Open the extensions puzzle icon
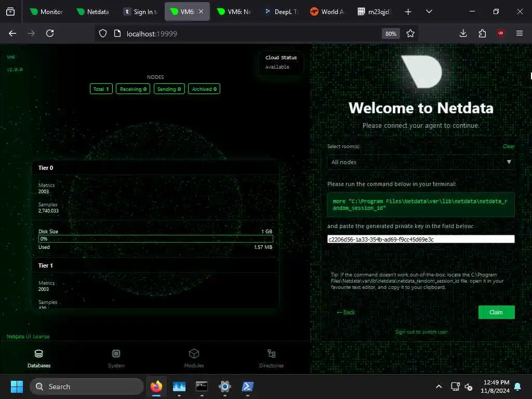 pyautogui.click(x=482, y=33)
